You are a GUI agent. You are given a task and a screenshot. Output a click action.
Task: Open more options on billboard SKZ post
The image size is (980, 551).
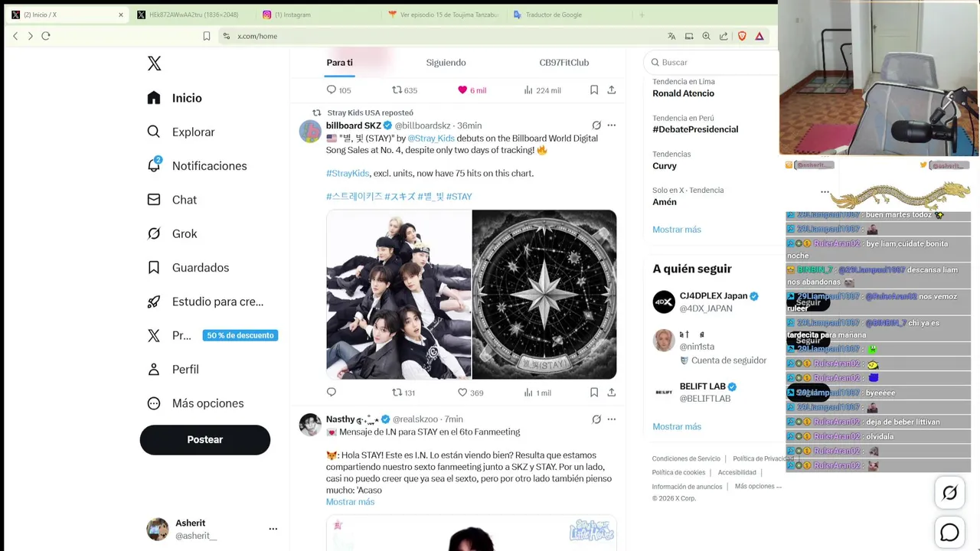(612, 125)
